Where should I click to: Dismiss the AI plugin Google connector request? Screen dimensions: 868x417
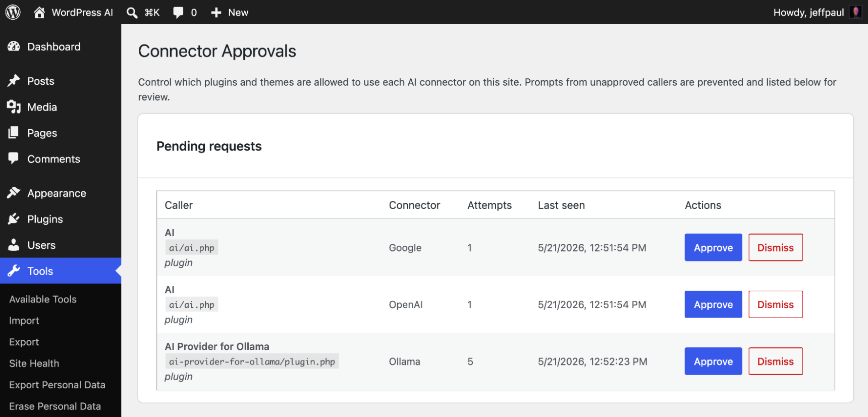coord(776,247)
